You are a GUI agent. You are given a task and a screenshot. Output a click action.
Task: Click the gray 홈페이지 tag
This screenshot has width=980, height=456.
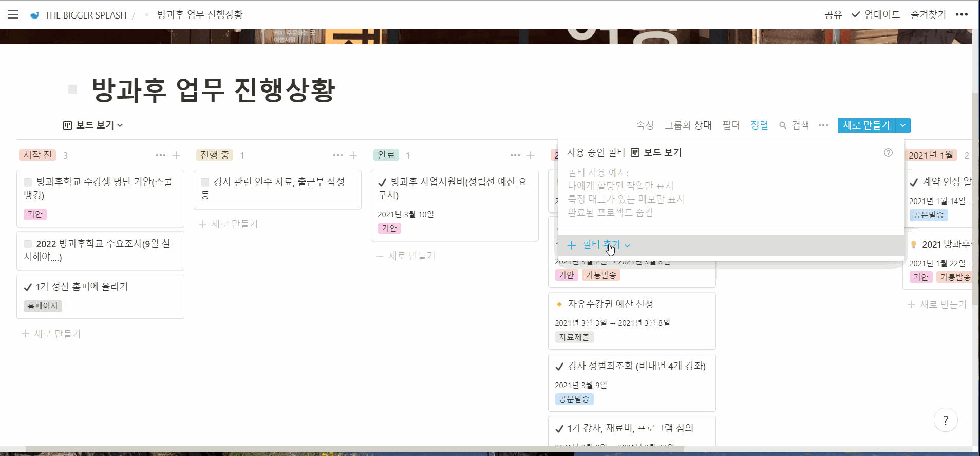point(43,306)
